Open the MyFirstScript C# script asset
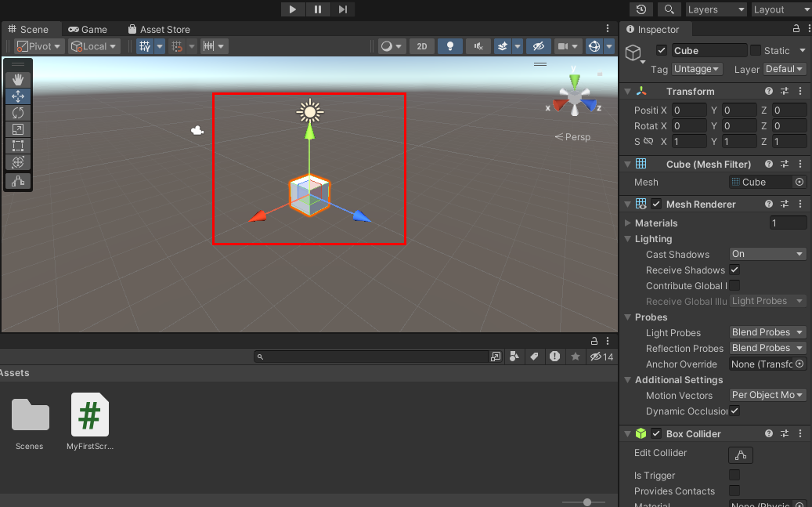This screenshot has height=507, width=812. click(89, 415)
